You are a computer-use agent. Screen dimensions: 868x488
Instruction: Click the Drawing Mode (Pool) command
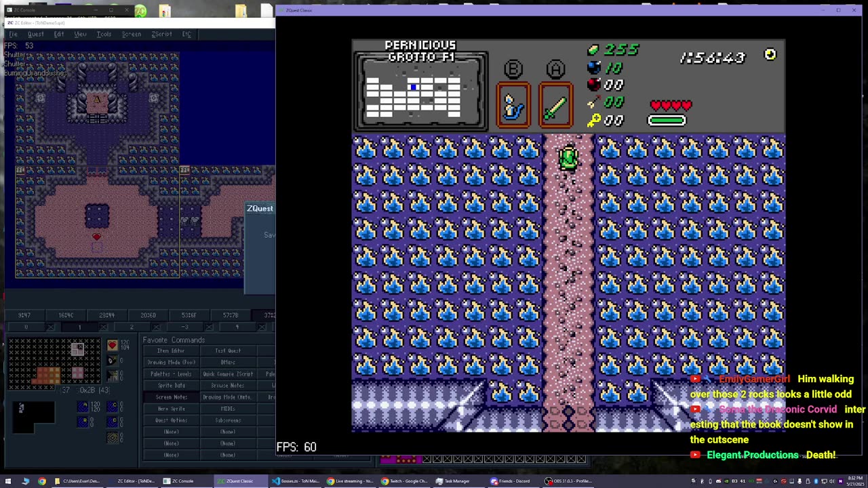pos(171,362)
